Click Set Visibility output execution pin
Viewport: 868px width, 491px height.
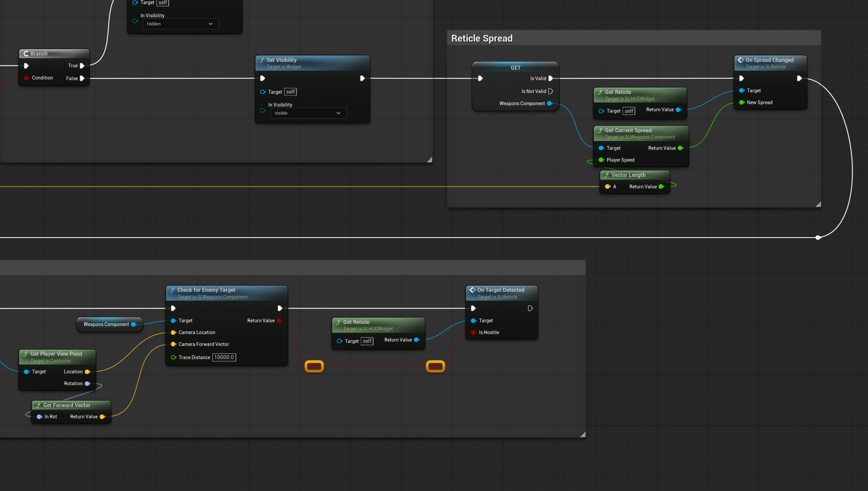point(362,78)
